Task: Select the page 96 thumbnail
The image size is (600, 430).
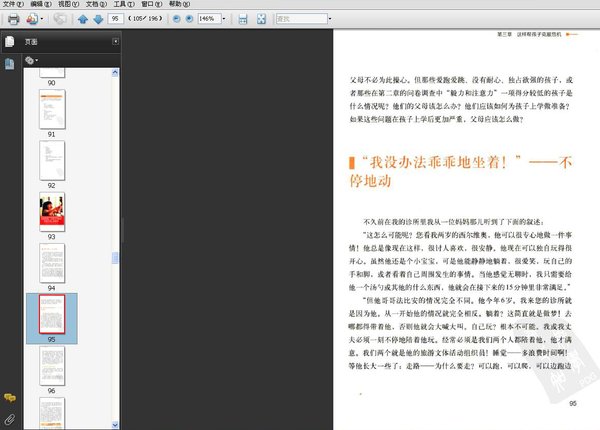Action: click(x=52, y=366)
